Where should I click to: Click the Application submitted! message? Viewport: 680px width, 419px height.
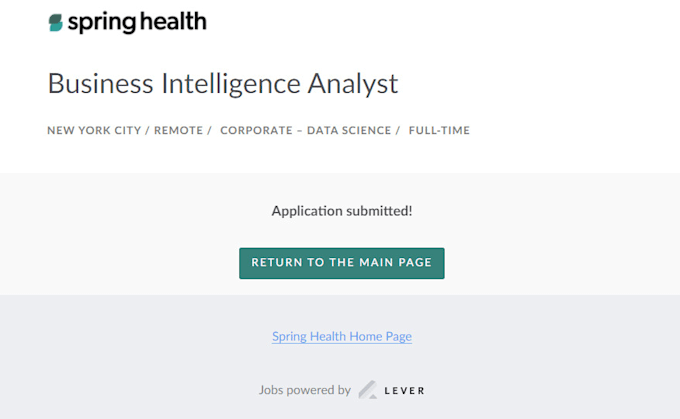pyautogui.click(x=342, y=211)
